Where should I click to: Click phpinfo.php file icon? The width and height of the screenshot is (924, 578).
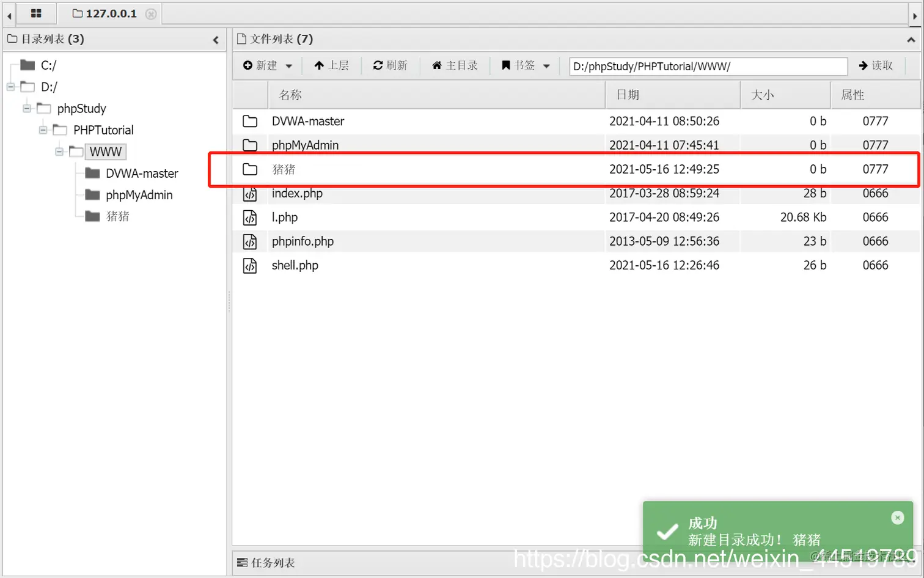(250, 241)
